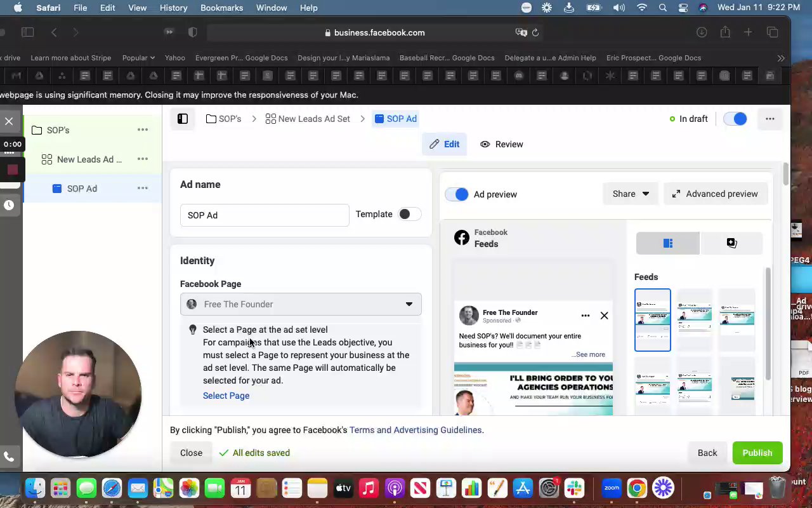The image size is (812, 508).
Task: Switch to the Edit tab
Action: (x=444, y=144)
